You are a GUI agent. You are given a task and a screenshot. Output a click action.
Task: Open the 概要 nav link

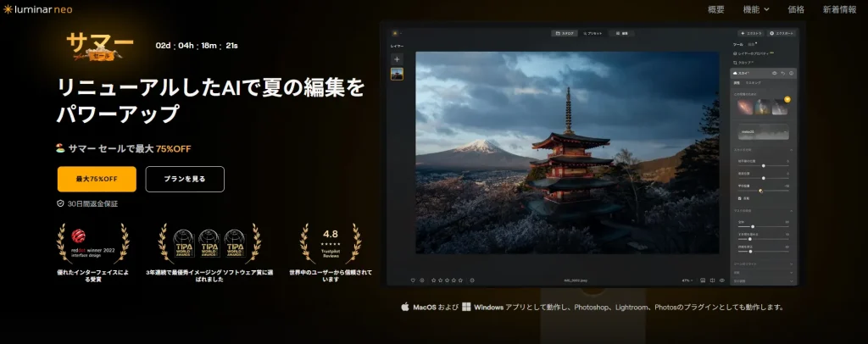tap(715, 9)
